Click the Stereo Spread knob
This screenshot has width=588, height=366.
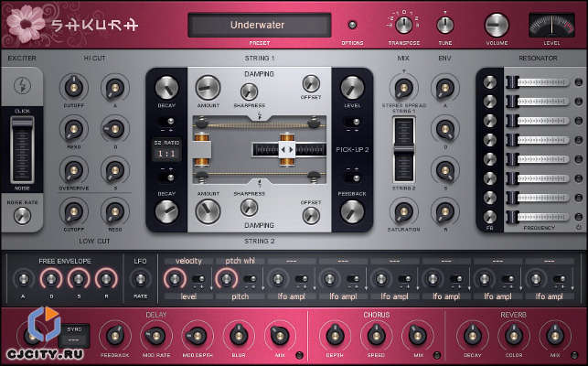tap(404, 88)
